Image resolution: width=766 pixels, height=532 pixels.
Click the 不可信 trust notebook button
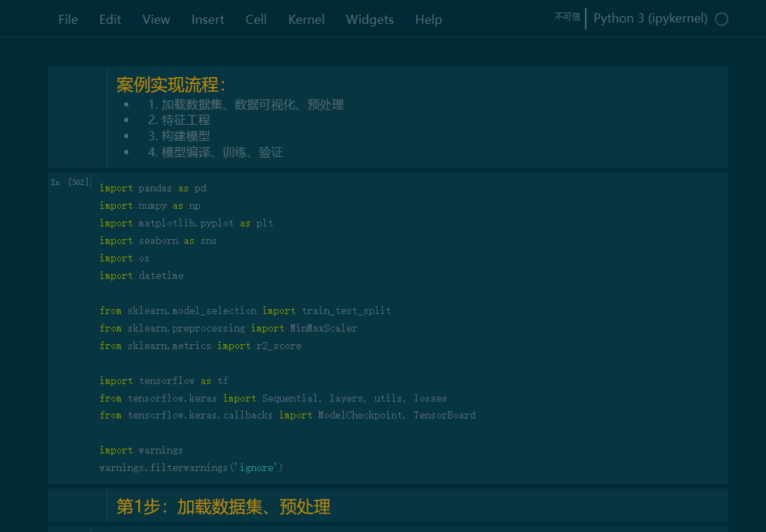click(x=567, y=17)
